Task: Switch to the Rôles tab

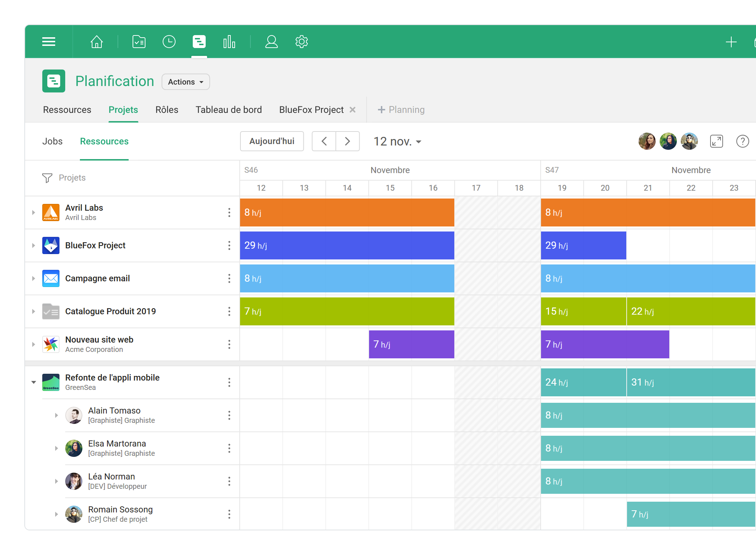Action: coord(167,110)
